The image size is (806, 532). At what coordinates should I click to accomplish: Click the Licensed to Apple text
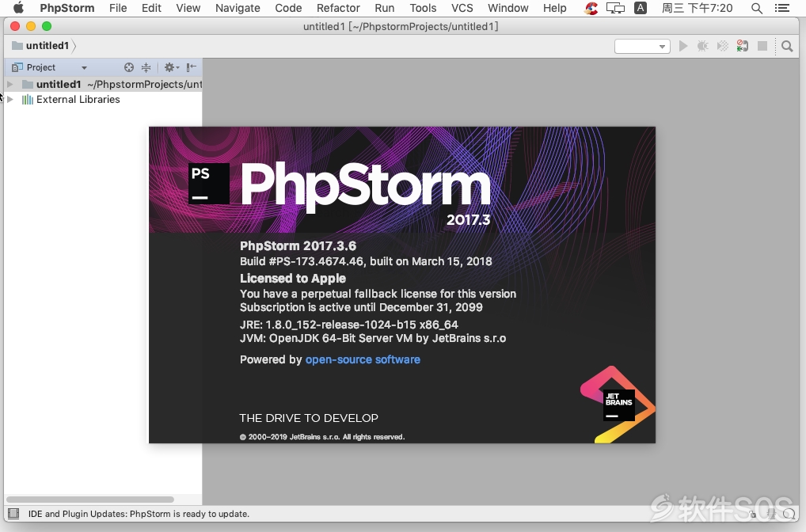[x=293, y=278]
